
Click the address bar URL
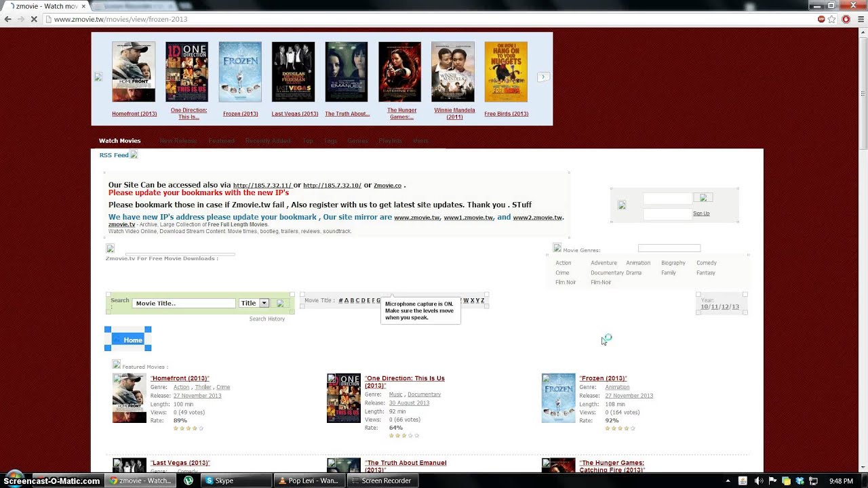pos(121,19)
